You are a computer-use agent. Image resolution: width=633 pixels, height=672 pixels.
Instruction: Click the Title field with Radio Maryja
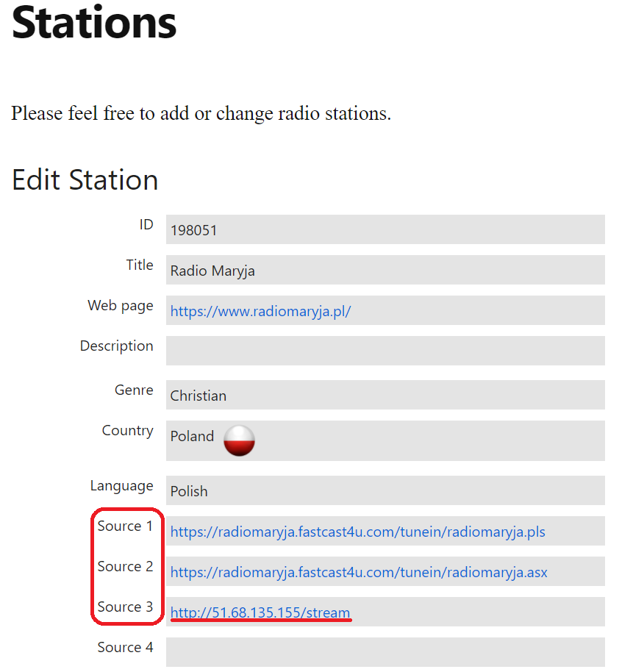pyautogui.click(x=385, y=270)
